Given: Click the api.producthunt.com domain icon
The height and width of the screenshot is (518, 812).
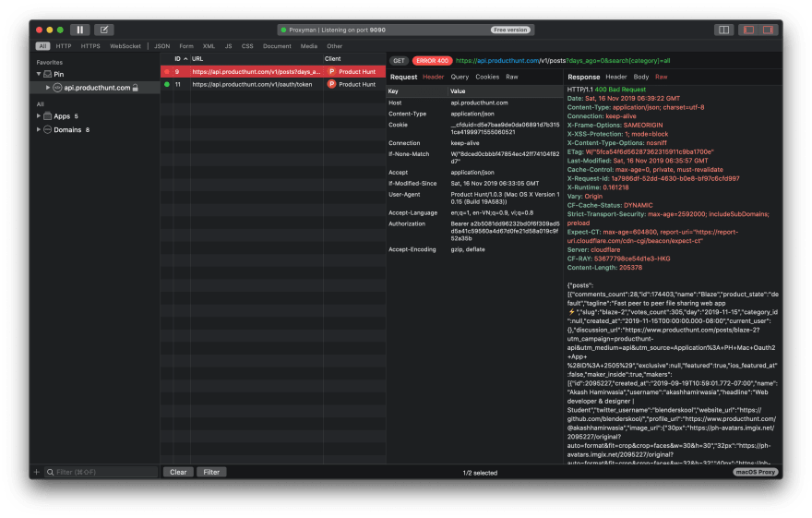Looking at the screenshot, I should 57,88.
